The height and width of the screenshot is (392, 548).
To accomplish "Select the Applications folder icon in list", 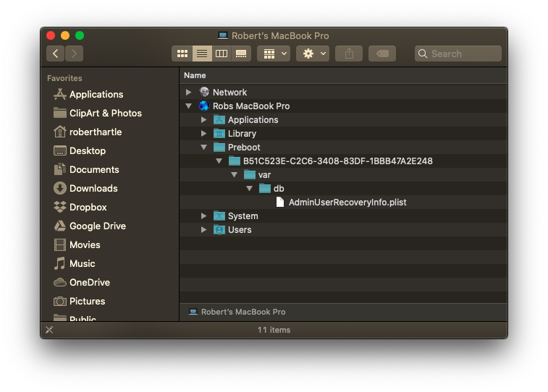I will 219,120.
